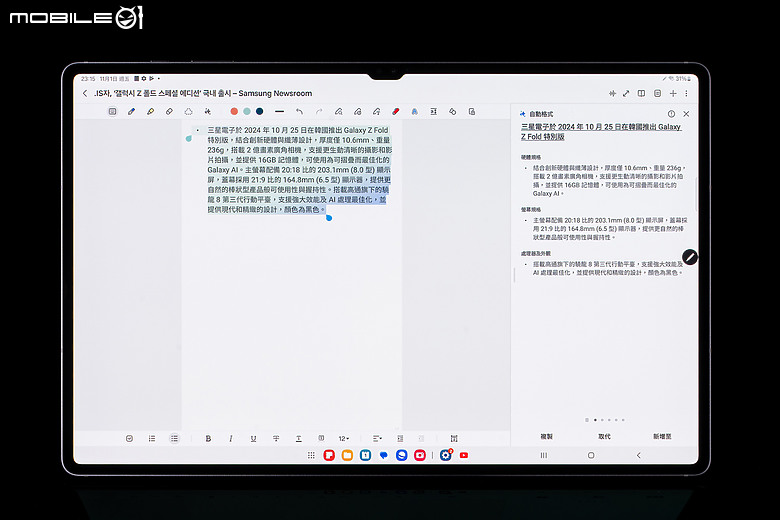Tap the 複製 (copy) button
780x520 pixels.
point(547,436)
